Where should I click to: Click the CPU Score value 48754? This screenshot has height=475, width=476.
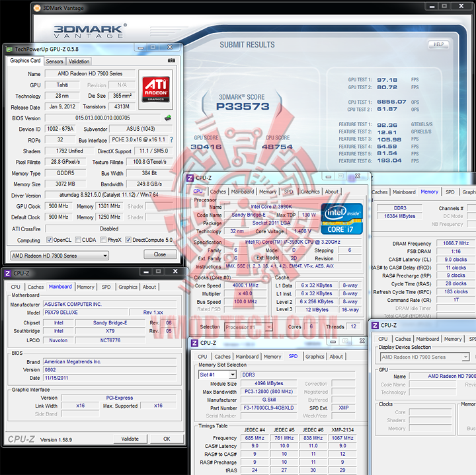tap(277, 147)
